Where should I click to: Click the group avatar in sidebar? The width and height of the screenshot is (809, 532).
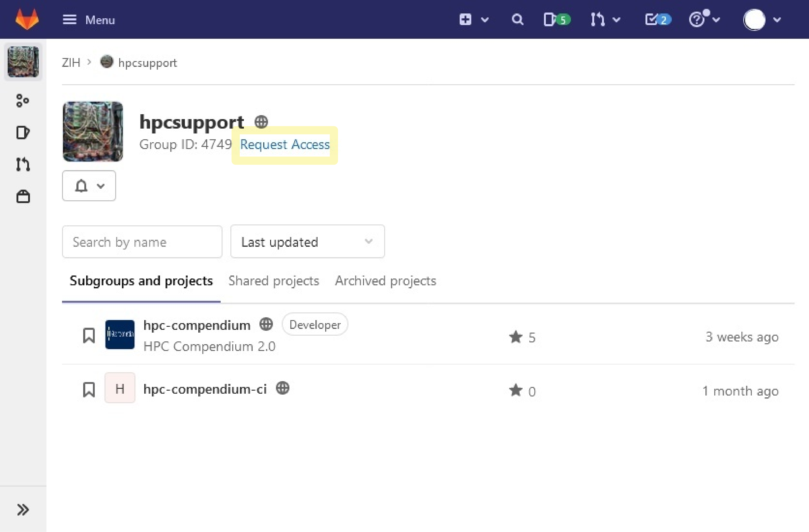click(x=23, y=62)
